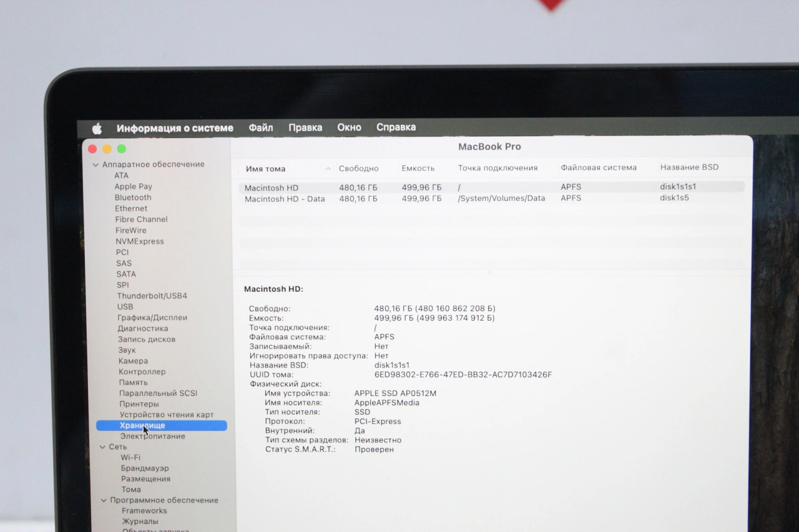Select PCI in the sidebar
Viewport: 799px width, 532px height.
pos(122,253)
